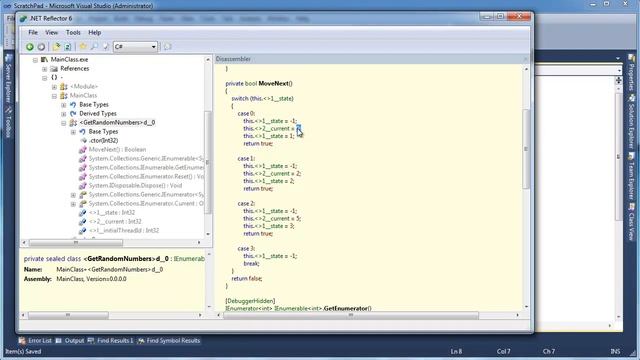Select System.IDisposable.Dispose() : Void row
The image size is (640, 360).
(136, 185)
